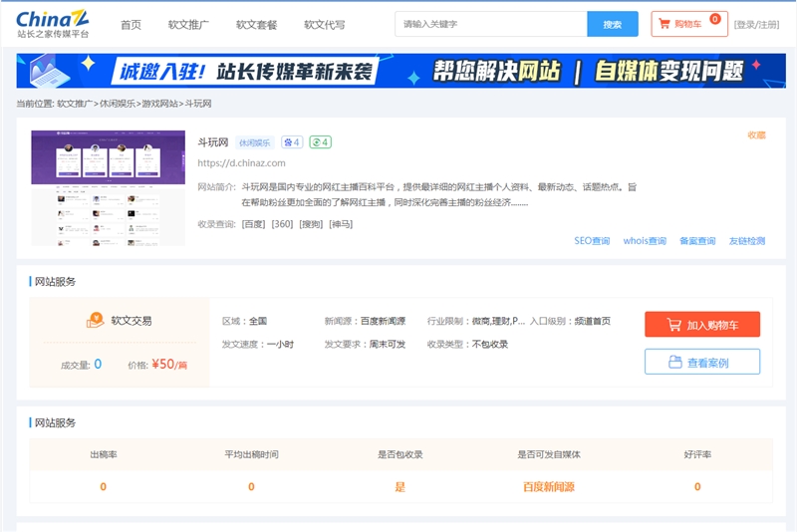Click the 查看案例 button
The height and width of the screenshot is (532, 797).
point(702,362)
